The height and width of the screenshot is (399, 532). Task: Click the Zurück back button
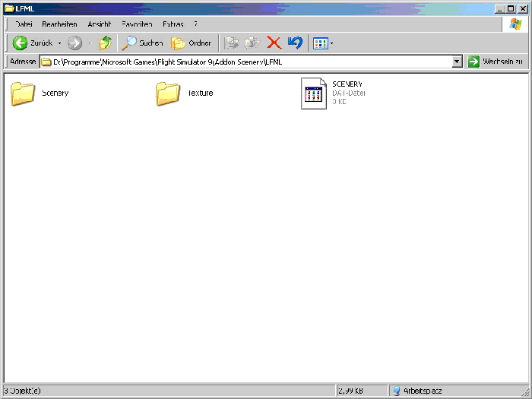(33, 43)
